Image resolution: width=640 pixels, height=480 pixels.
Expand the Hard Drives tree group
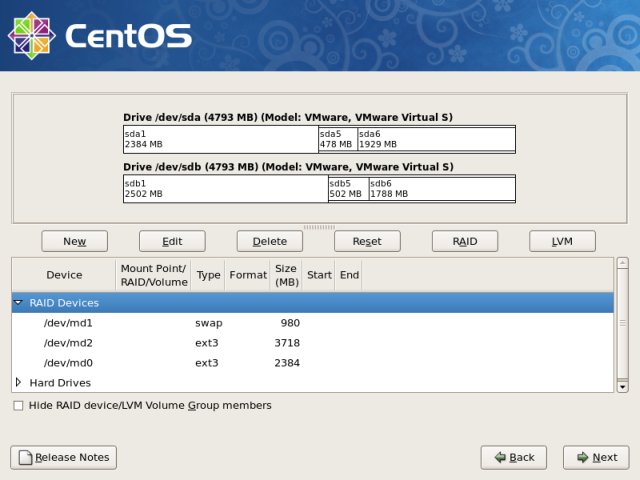(19, 383)
